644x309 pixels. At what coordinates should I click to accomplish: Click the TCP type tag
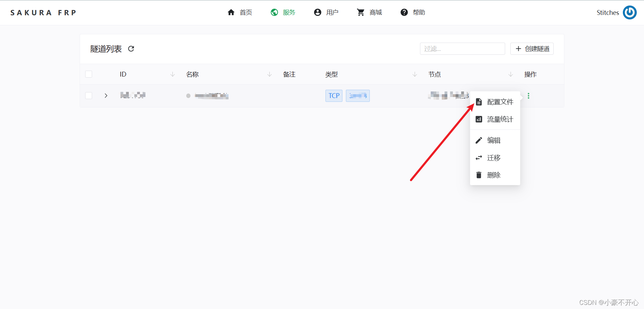coord(334,96)
